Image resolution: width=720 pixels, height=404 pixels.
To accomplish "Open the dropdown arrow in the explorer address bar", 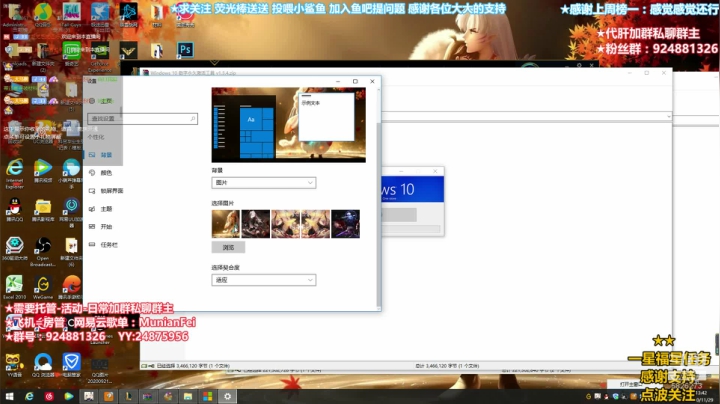I will pos(669,117).
